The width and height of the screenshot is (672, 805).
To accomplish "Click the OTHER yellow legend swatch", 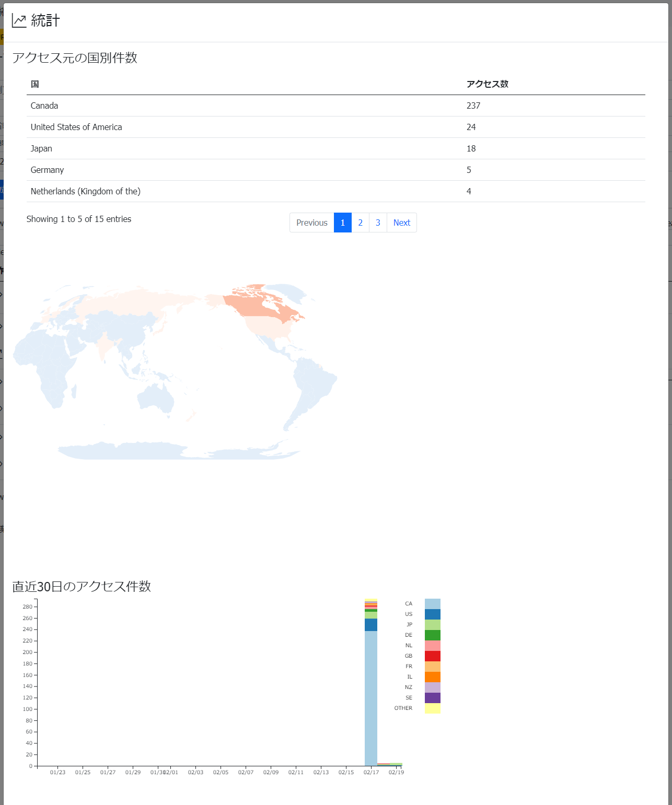I will coord(432,708).
